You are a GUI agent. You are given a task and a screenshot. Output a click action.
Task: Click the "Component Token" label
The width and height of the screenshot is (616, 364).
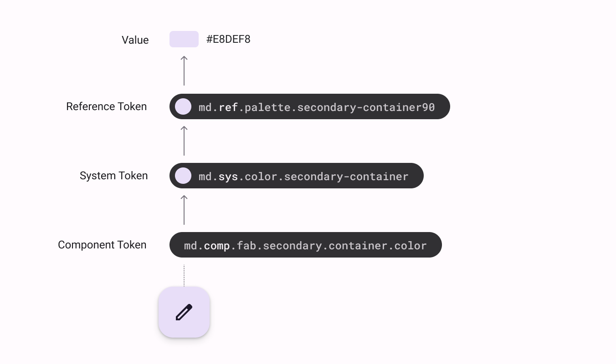102,245
